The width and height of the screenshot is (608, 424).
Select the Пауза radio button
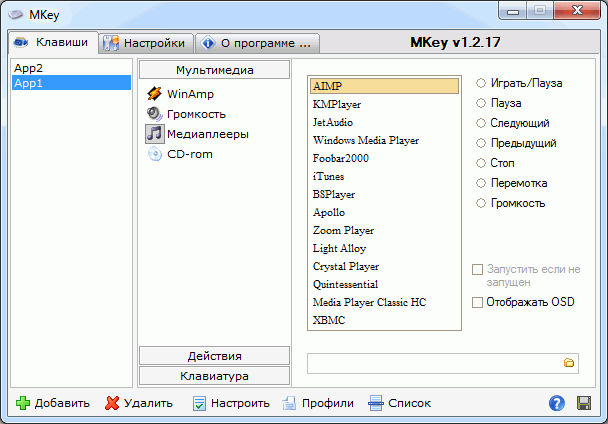pyautogui.click(x=481, y=103)
